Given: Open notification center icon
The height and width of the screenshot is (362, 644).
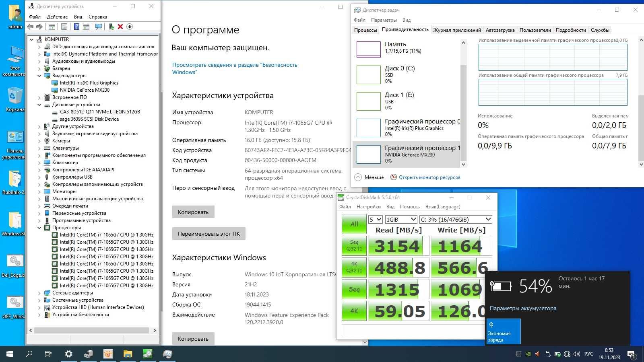Looking at the screenshot, I should pos(632,354).
